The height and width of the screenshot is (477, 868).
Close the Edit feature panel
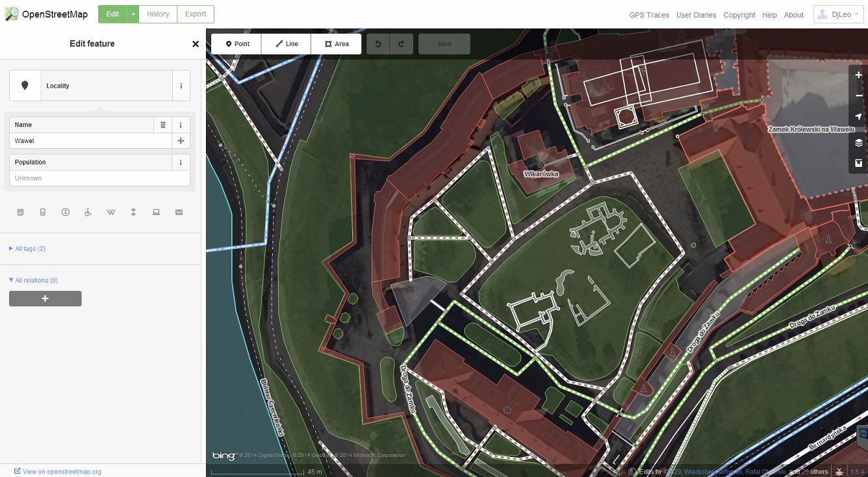[196, 44]
